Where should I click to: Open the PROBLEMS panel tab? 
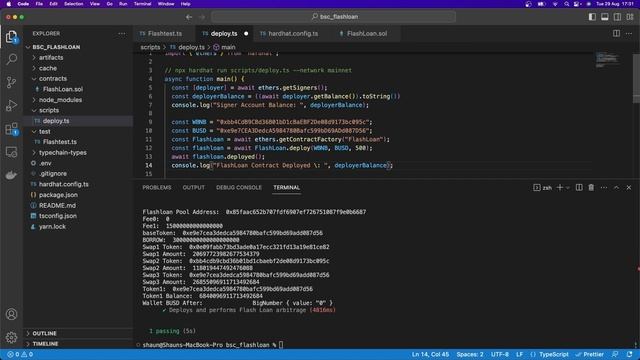click(x=157, y=187)
